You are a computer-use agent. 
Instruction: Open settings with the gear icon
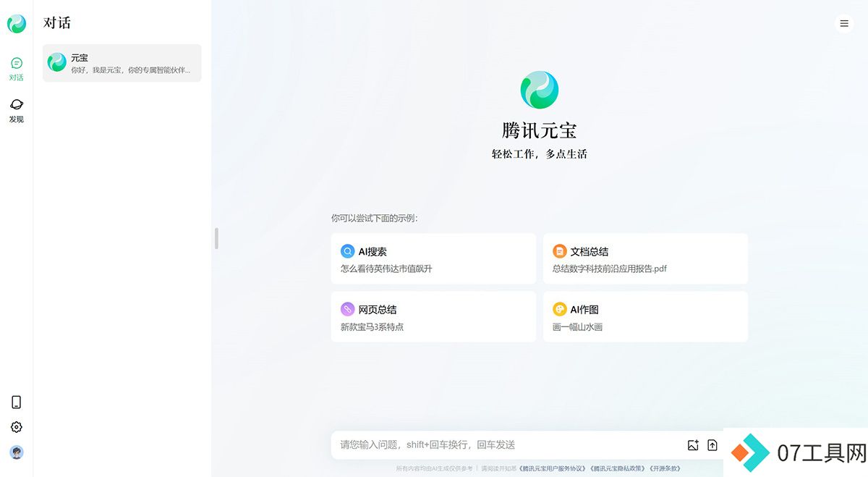pyautogui.click(x=16, y=427)
